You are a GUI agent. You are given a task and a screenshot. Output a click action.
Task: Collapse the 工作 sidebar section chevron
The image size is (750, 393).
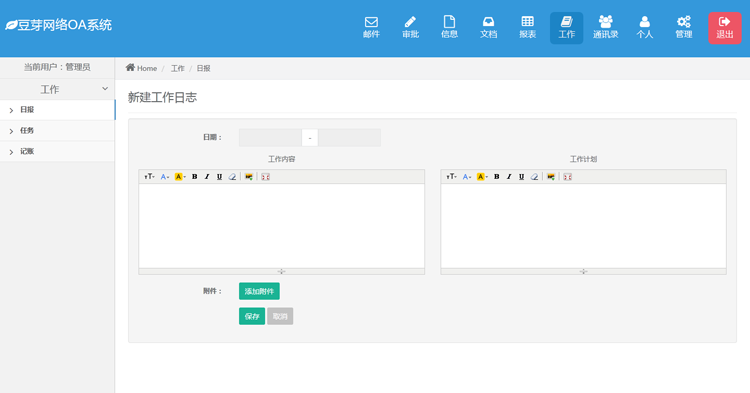pyautogui.click(x=105, y=89)
